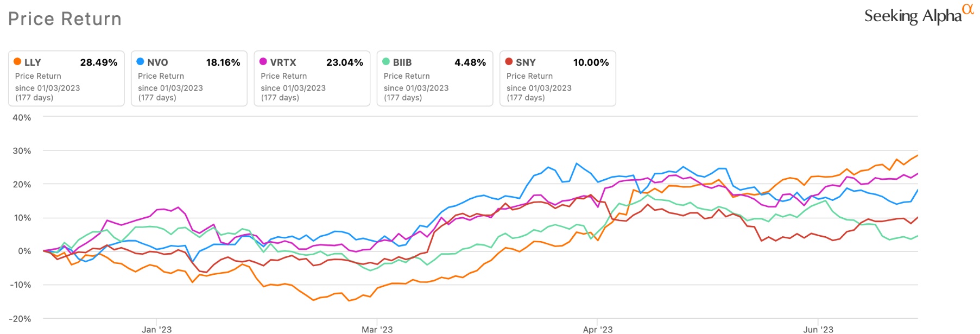Click VRTX 23.04% return value
The height and width of the screenshot is (334, 980).
point(344,62)
